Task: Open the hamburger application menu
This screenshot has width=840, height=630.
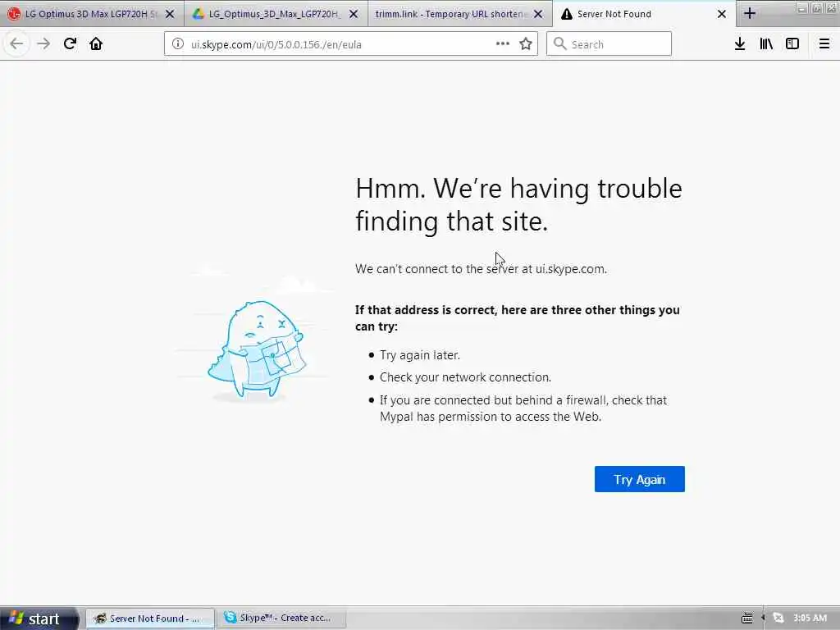Action: [x=824, y=44]
